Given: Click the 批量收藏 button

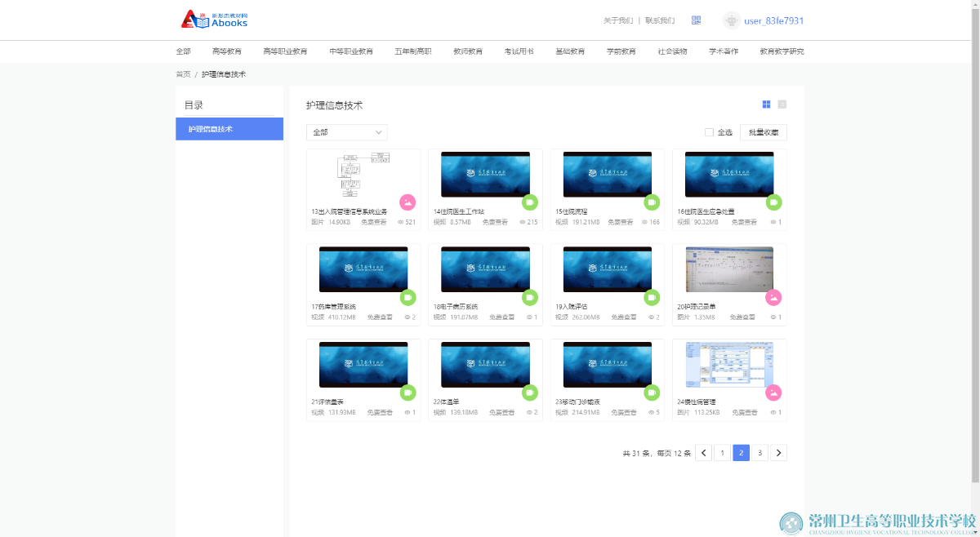Looking at the screenshot, I should [x=763, y=132].
